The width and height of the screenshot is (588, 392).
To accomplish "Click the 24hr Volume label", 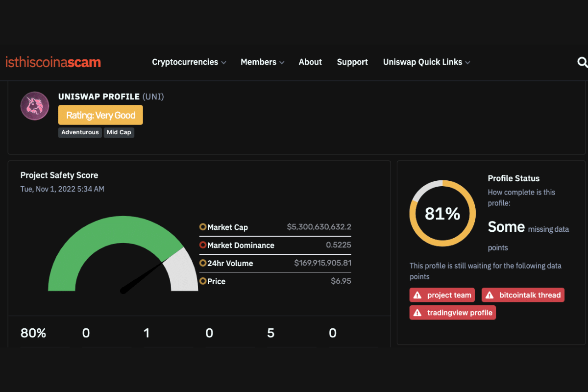I will (230, 263).
